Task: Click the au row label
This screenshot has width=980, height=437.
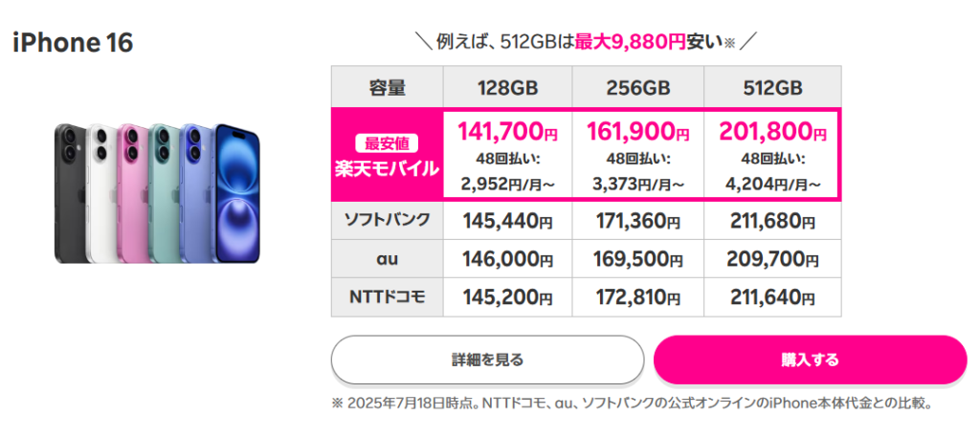Action: (x=387, y=258)
